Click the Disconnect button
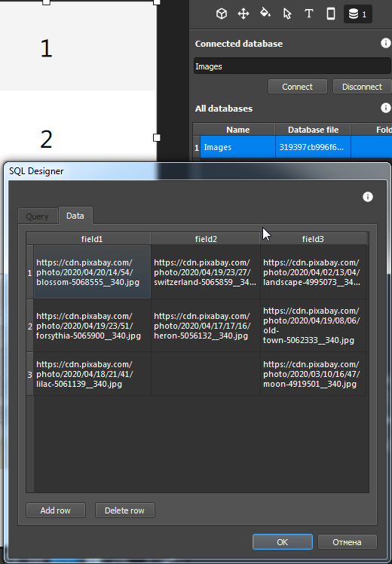This screenshot has width=392, height=564. [x=362, y=87]
